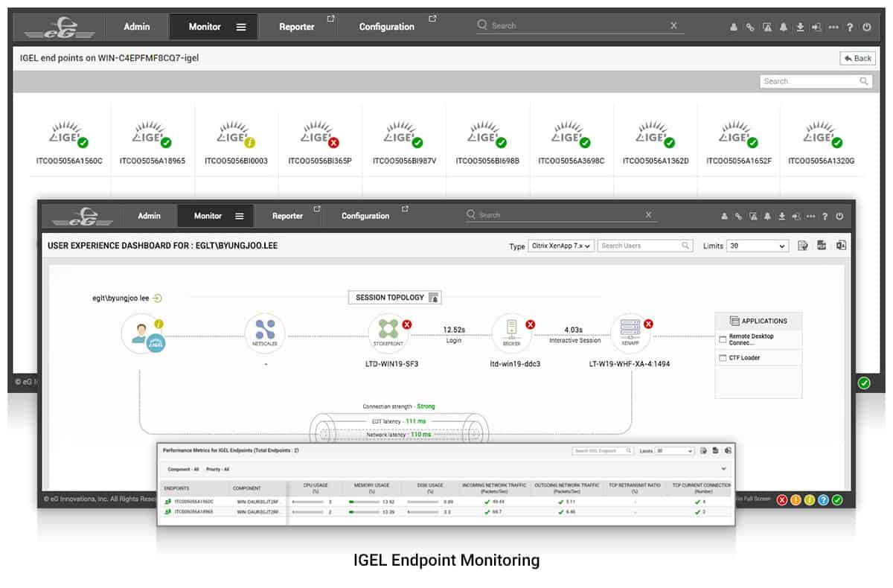Select CTF Loader in the Applications list
Viewport: 893px width, 588px height.
point(758,358)
